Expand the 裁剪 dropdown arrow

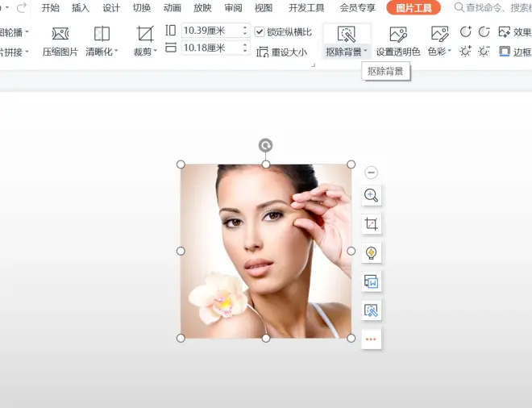[x=156, y=52]
